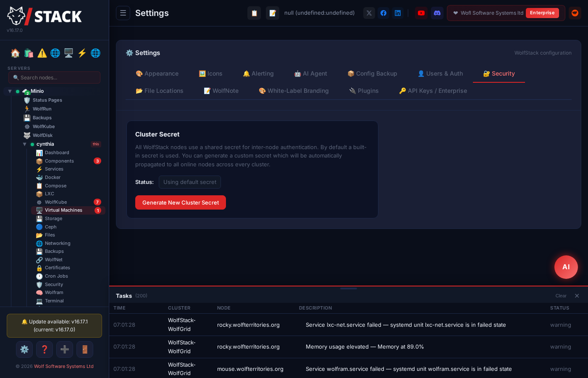Open the Plugins settings tab
This screenshot has height=378, width=588.
364,91
